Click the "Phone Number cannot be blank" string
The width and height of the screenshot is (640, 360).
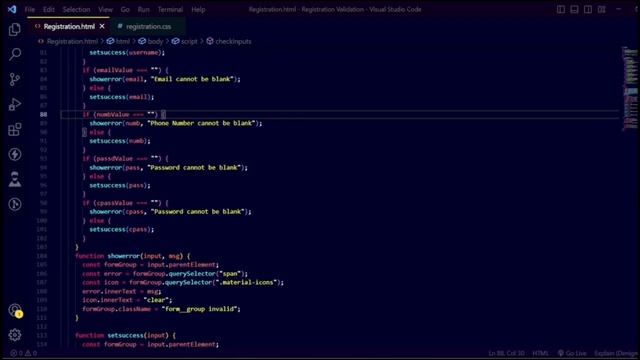click(x=202, y=123)
